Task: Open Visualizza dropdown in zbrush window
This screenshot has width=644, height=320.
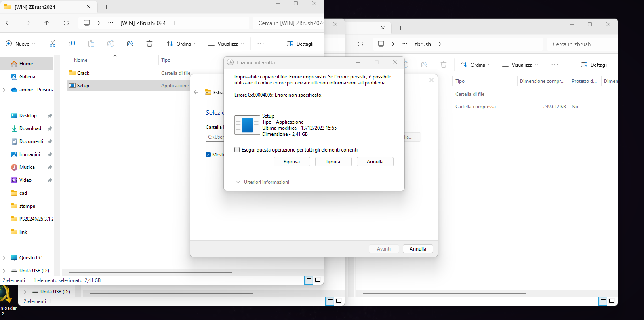Action: (520, 65)
